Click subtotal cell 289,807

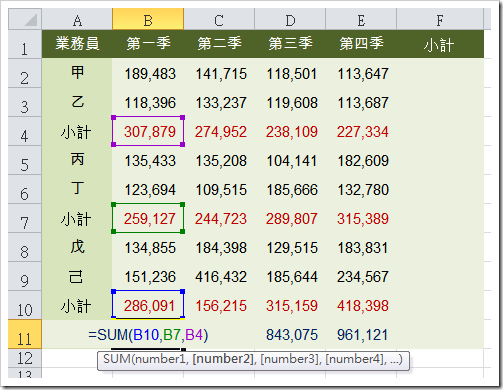click(x=290, y=218)
